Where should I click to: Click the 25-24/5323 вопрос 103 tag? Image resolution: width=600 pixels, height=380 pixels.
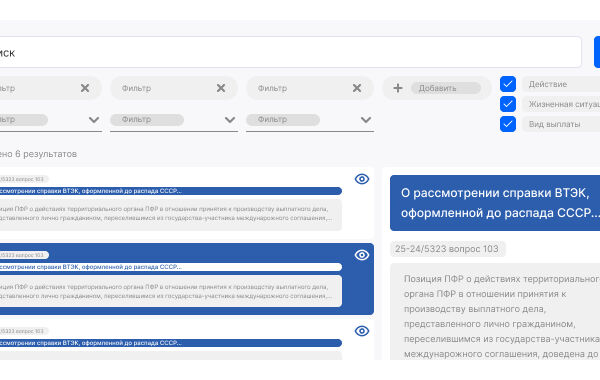pyautogui.click(x=447, y=249)
